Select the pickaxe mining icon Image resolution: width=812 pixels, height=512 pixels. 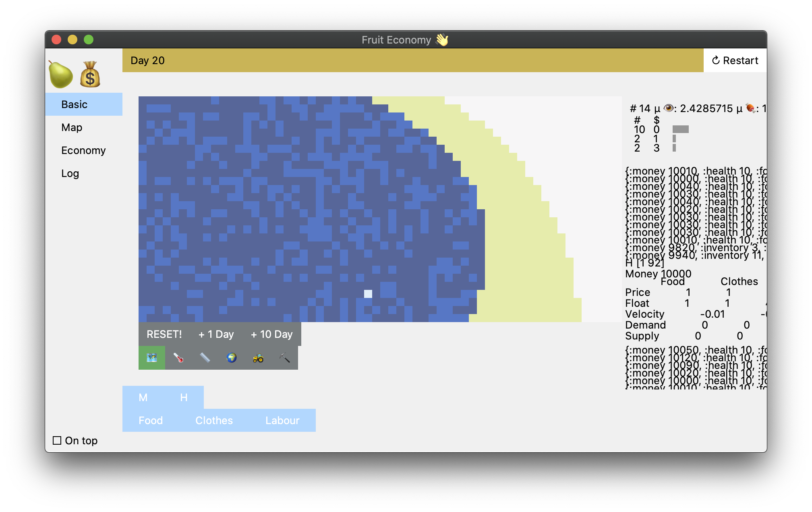(x=284, y=358)
